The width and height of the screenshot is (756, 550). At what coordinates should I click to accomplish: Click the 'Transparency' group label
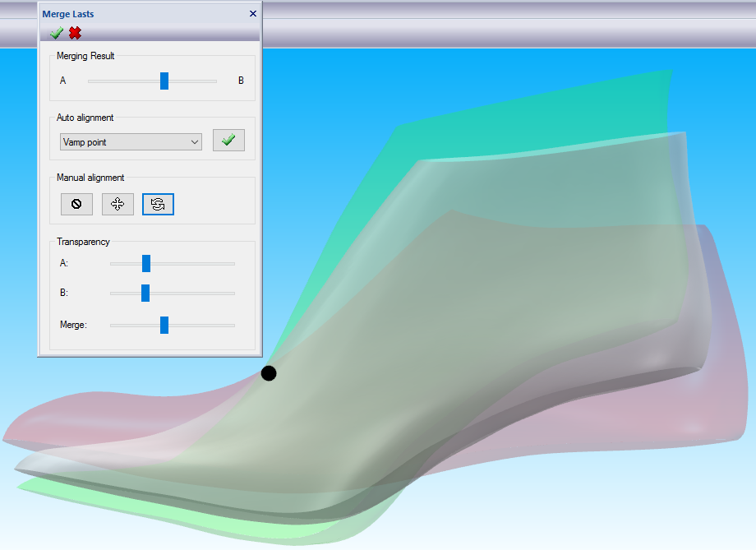[x=83, y=242]
